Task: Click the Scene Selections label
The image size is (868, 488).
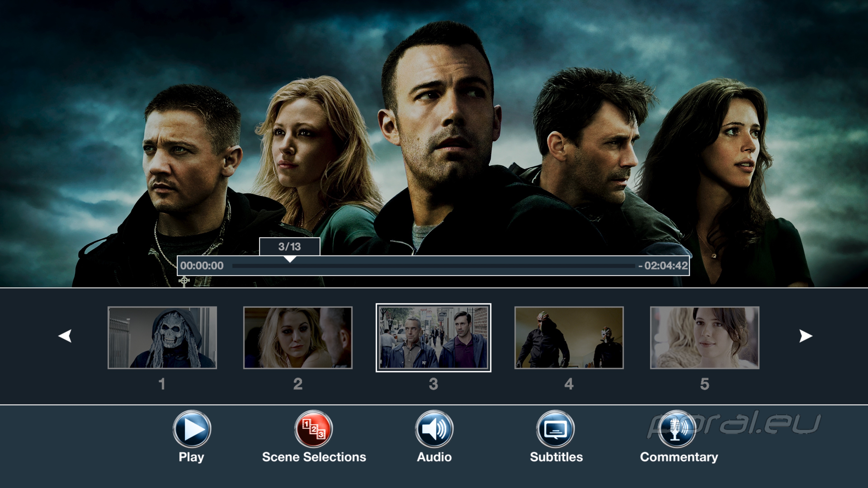Action: coord(314,457)
